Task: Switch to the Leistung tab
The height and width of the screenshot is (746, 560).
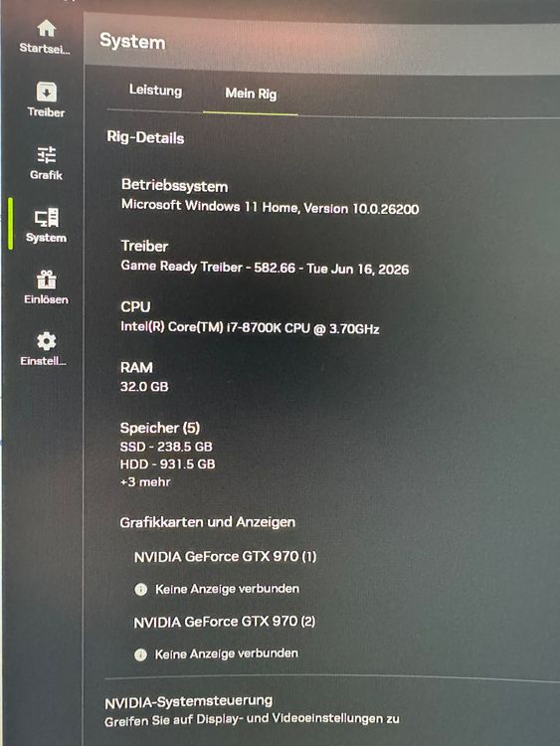Action: pos(155,90)
